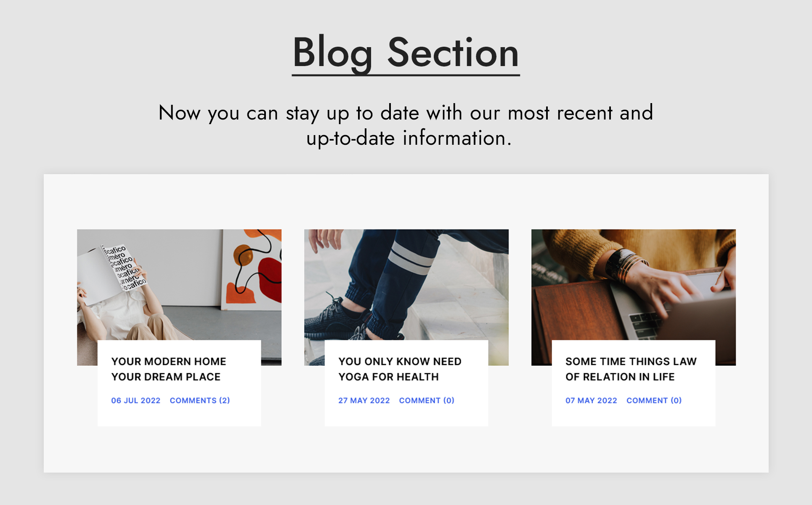Click the 07 MAY 2022 date link
The width and height of the screenshot is (812, 505).
pos(591,401)
